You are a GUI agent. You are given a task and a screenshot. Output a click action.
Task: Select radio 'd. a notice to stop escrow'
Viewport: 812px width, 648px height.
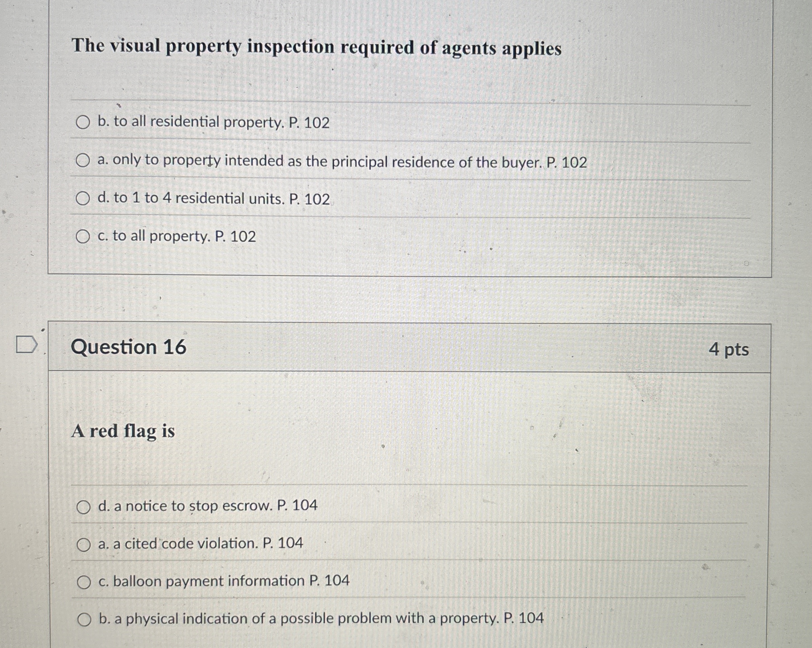84,507
